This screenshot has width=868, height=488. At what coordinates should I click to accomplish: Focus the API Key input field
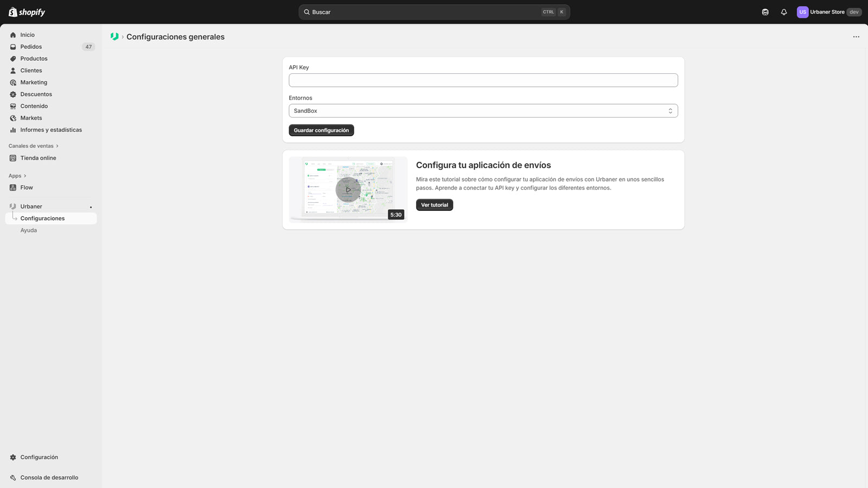pos(483,80)
